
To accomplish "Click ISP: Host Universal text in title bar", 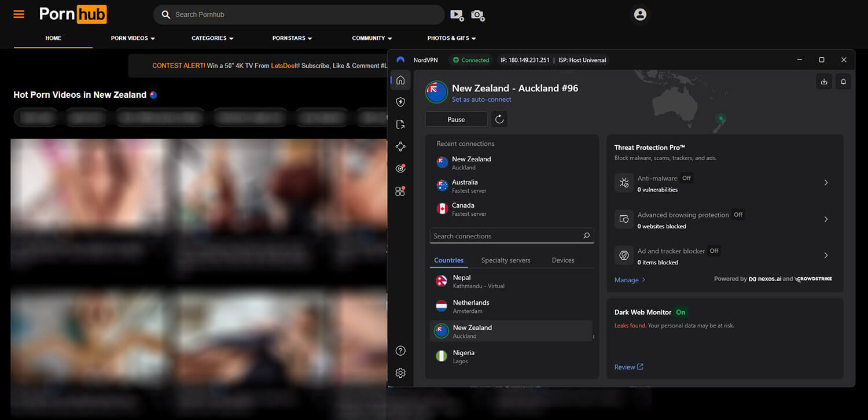I will [x=582, y=60].
